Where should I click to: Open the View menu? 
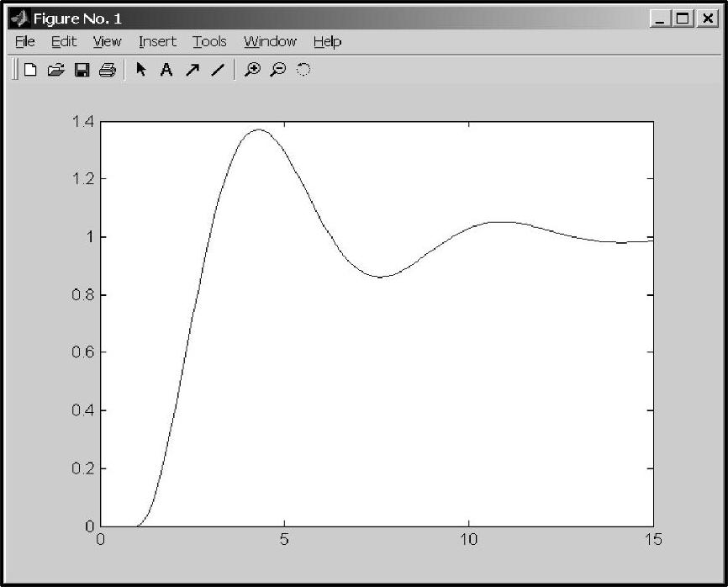click(107, 42)
